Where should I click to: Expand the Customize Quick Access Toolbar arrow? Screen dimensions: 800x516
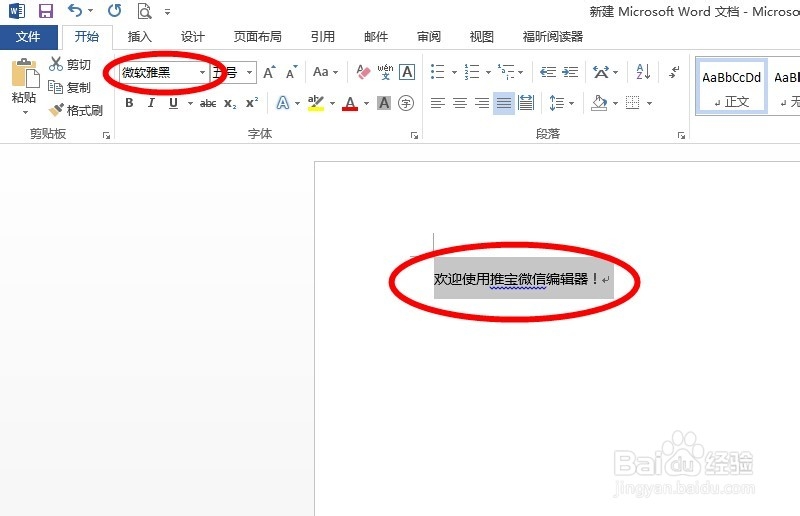pos(167,11)
